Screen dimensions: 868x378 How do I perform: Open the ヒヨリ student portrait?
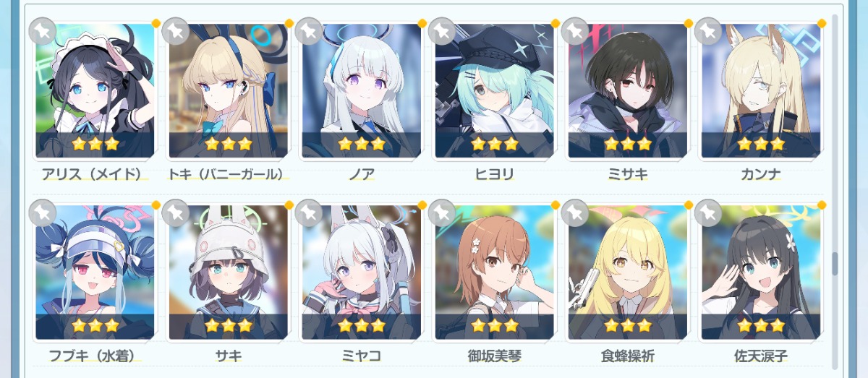(x=494, y=91)
